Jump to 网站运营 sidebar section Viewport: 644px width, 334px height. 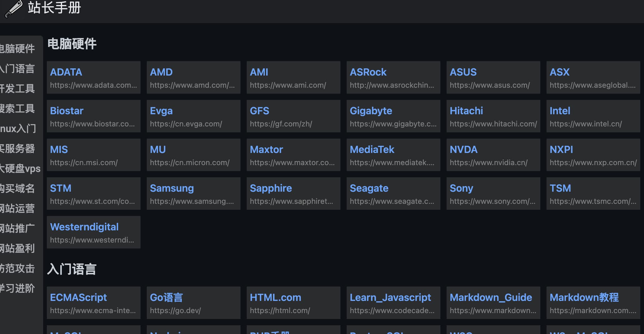pyautogui.click(x=17, y=209)
